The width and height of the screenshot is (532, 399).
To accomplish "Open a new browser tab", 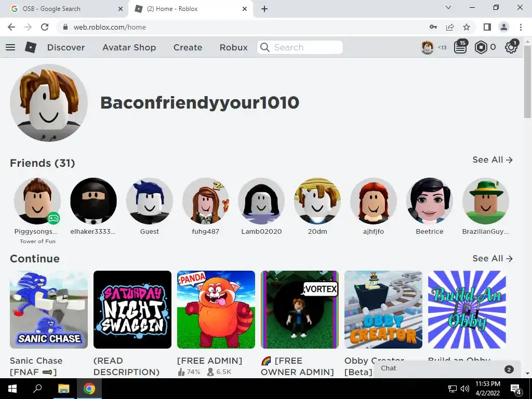I will click(x=264, y=9).
